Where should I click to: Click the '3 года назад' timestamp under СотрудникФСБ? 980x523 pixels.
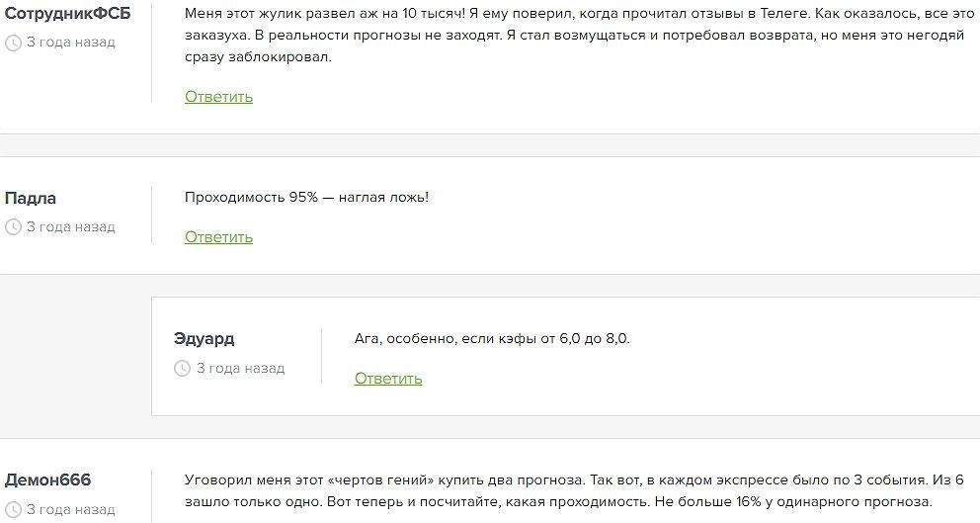pyautogui.click(x=70, y=43)
